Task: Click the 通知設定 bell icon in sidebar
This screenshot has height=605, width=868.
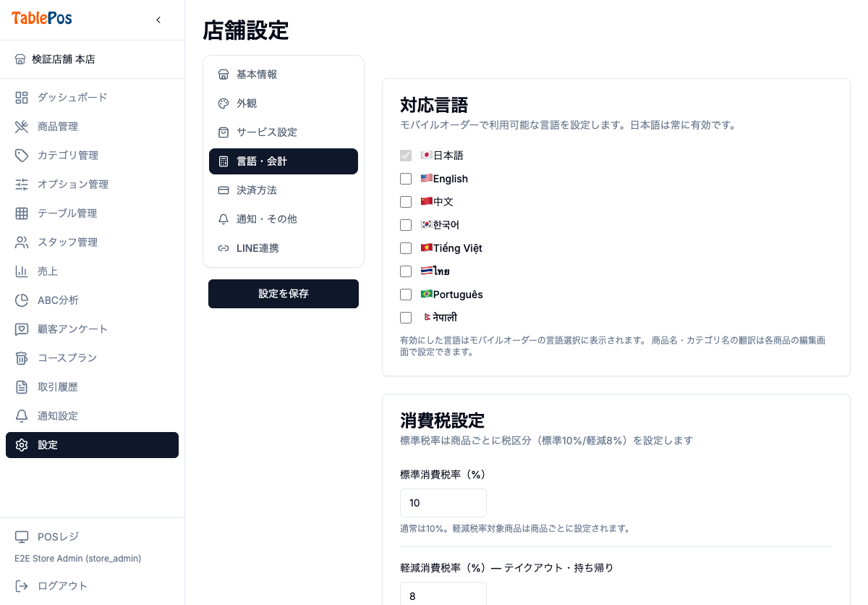Action: tap(22, 416)
